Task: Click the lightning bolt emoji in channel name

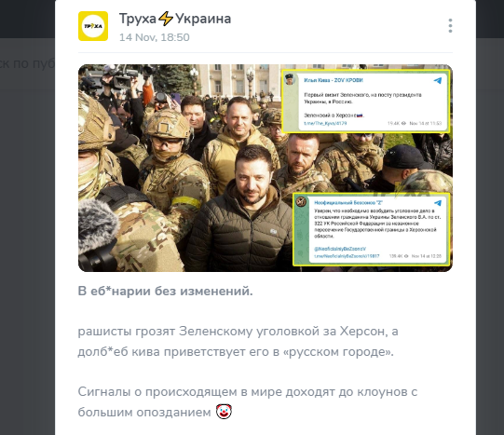Action: (x=166, y=19)
